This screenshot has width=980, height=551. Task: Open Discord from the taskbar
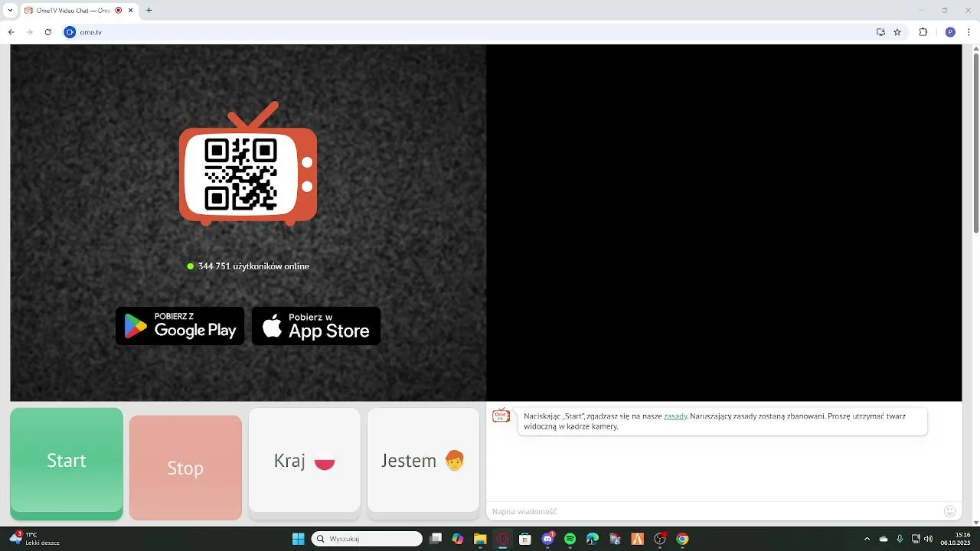coord(547,539)
